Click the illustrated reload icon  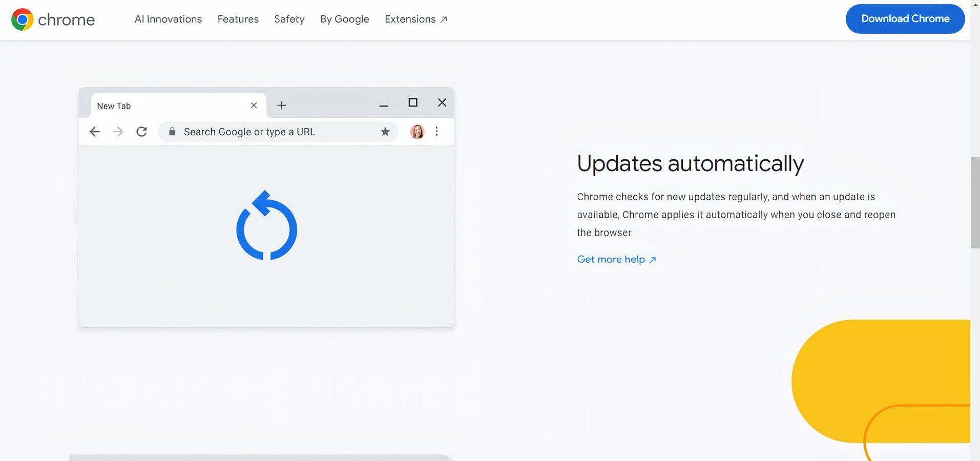(142, 132)
